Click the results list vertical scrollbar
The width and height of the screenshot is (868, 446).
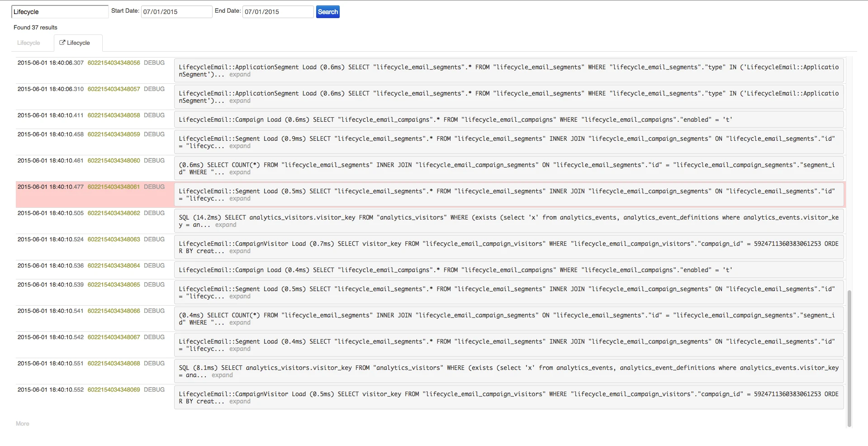849,358
